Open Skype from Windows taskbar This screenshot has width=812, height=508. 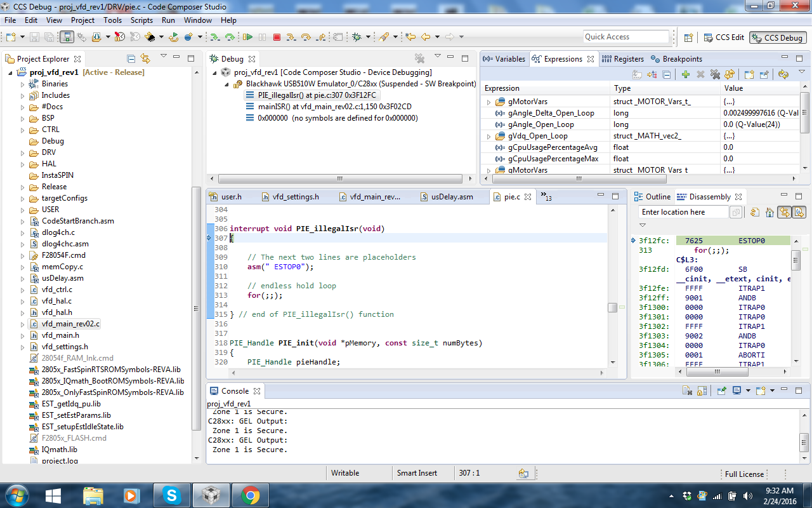click(171, 495)
